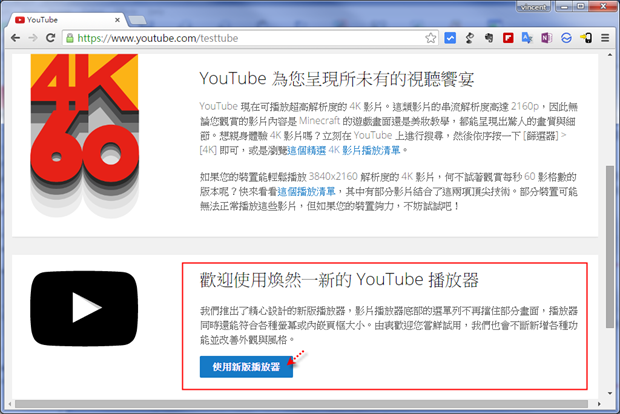Click the horizontal scrollbar right arrow
Screen dimensions: 620x414
pyautogui.click(x=599, y=404)
